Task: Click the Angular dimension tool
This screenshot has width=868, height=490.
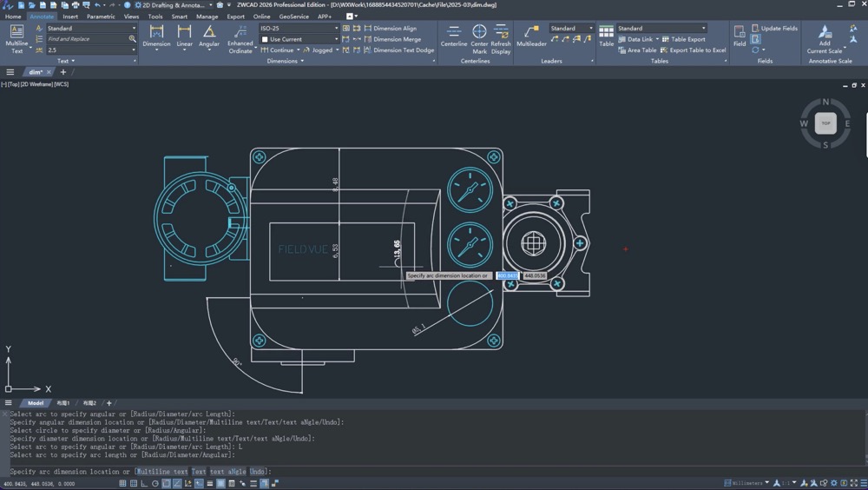Action: coord(209,36)
